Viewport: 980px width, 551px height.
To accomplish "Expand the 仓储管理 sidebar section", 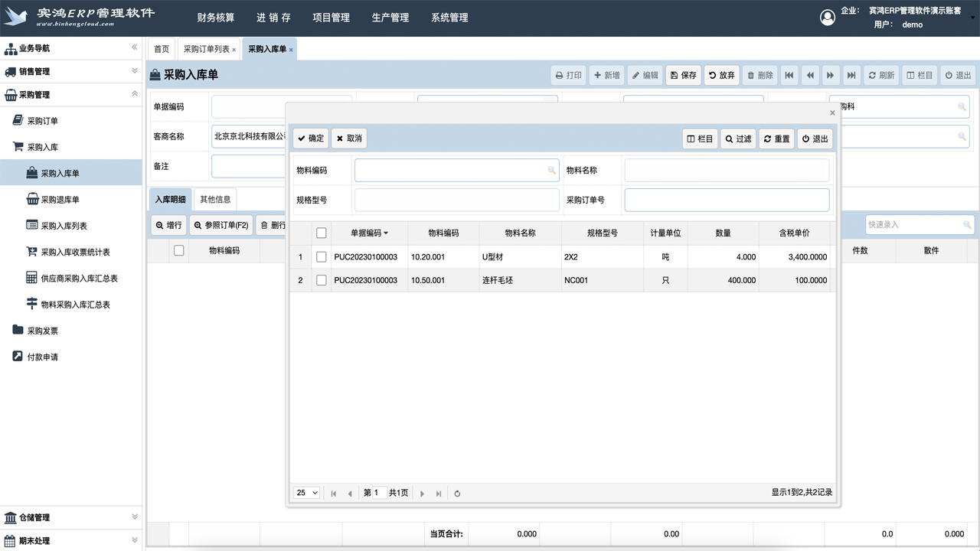I will 70,517.
